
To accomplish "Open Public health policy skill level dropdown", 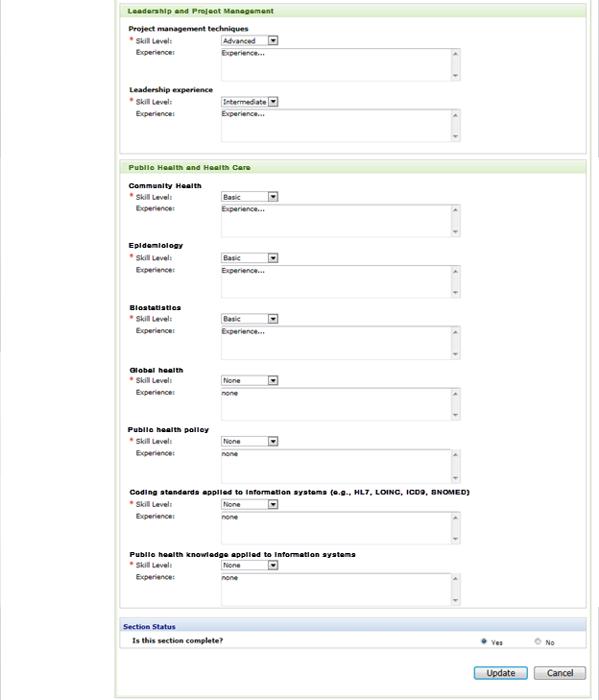I will click(x=250, y=442).
